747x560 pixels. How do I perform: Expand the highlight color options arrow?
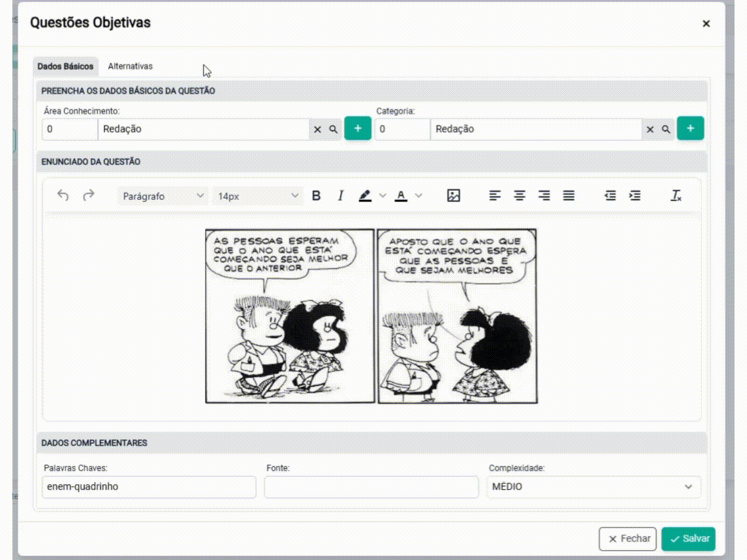point(383,195)
